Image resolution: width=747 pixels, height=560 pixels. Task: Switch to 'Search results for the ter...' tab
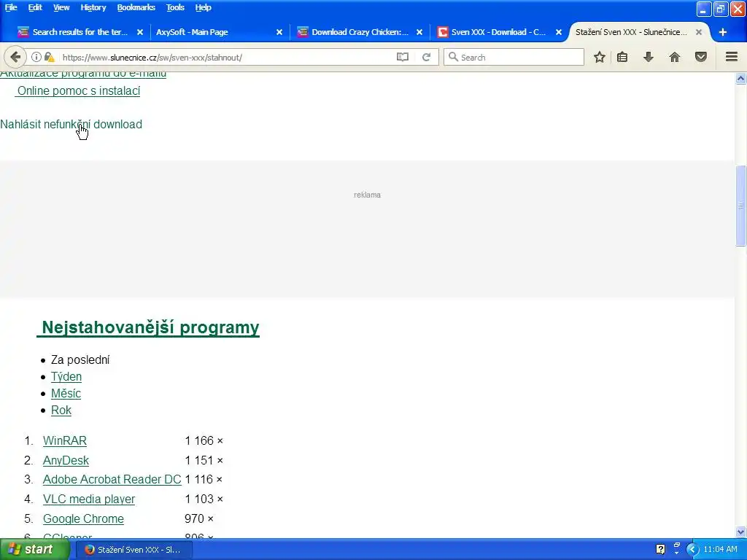tap(80, 32)
